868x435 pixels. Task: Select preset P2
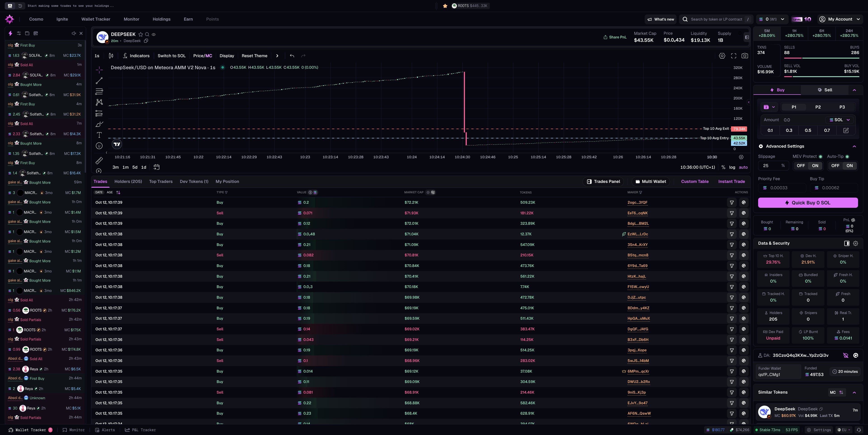click(x=818, y=107)
